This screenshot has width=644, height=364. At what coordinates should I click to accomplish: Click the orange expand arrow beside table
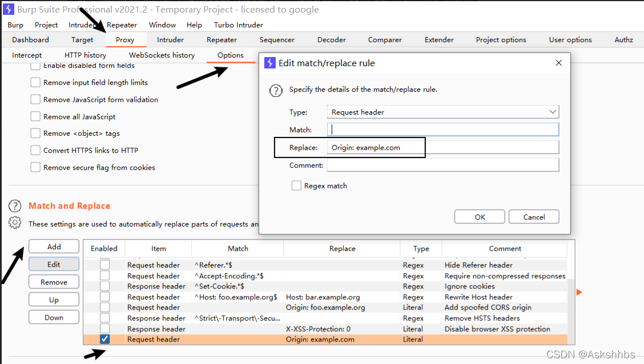(x=579, y=292)
